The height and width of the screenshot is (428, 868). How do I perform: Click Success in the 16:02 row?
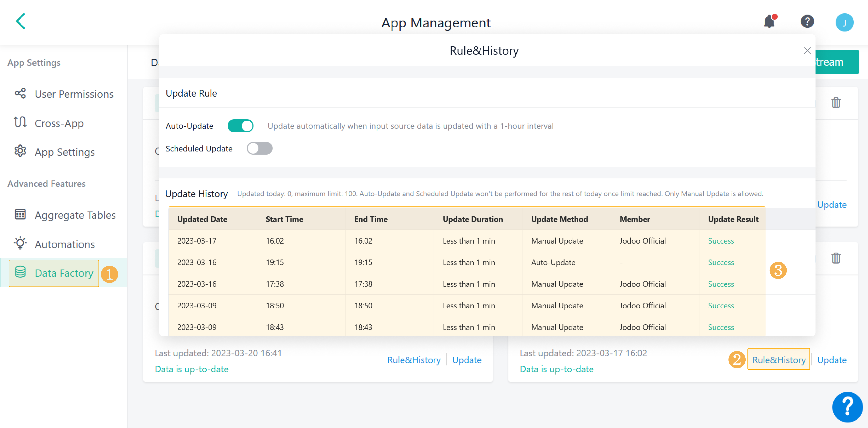[721, 241]
